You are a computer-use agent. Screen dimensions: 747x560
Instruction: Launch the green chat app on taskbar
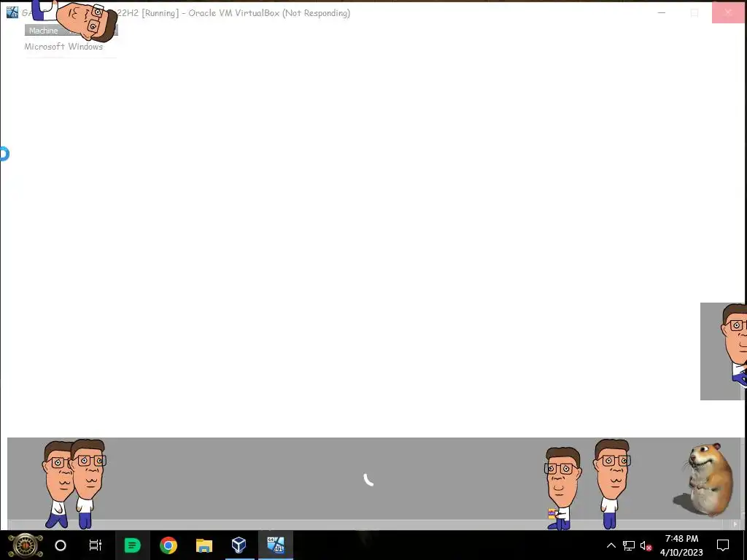133,545
